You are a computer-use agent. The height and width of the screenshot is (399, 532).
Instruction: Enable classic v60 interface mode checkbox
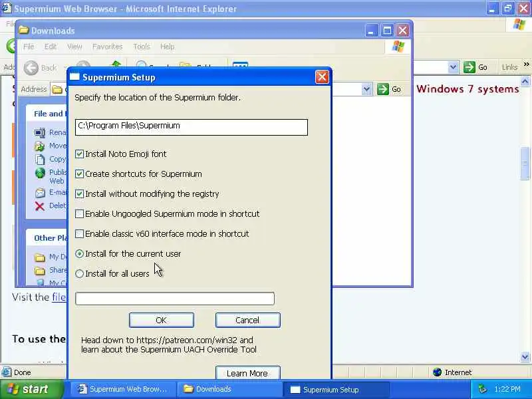click(x=79, y=234)
